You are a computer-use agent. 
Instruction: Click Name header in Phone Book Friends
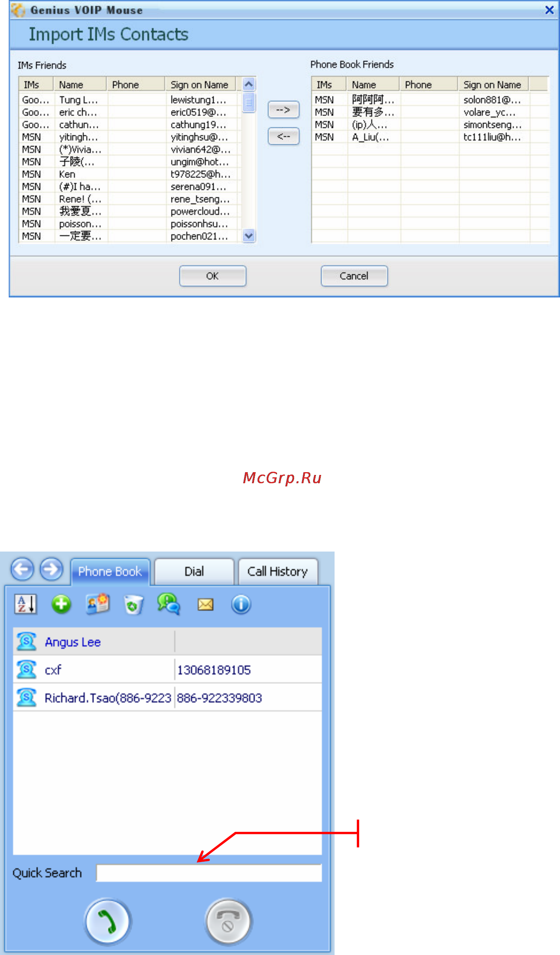373,85
